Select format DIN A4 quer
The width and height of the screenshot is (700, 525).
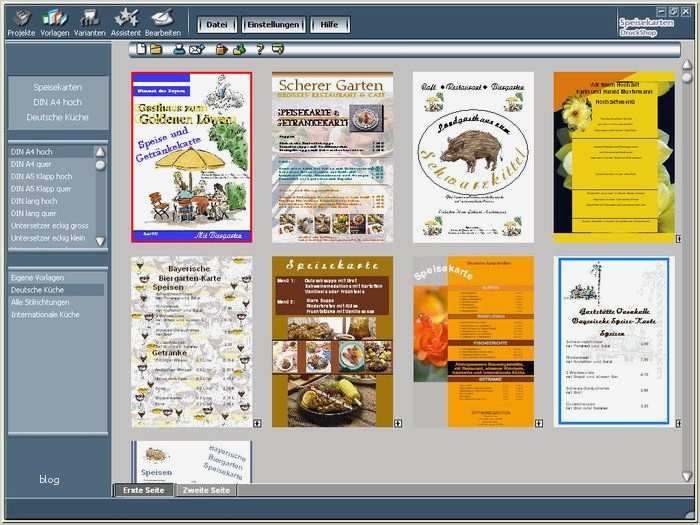(x=51, y=164)
